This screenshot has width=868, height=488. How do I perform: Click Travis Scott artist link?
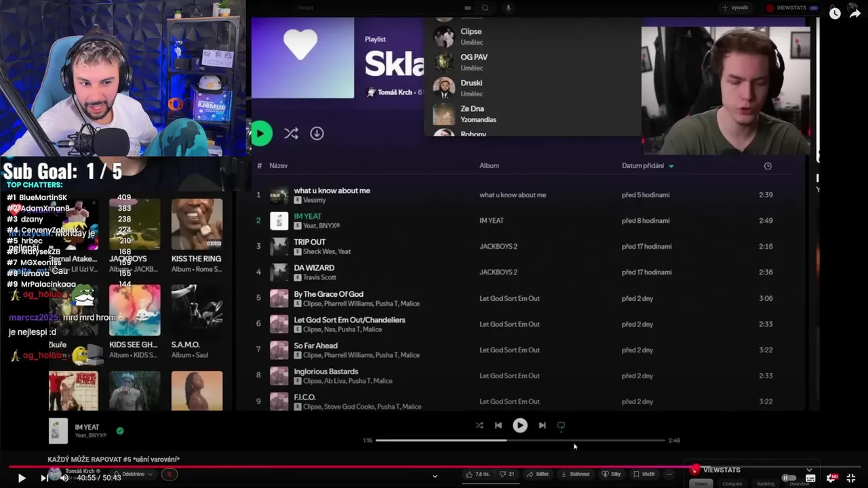coord(319,277)
